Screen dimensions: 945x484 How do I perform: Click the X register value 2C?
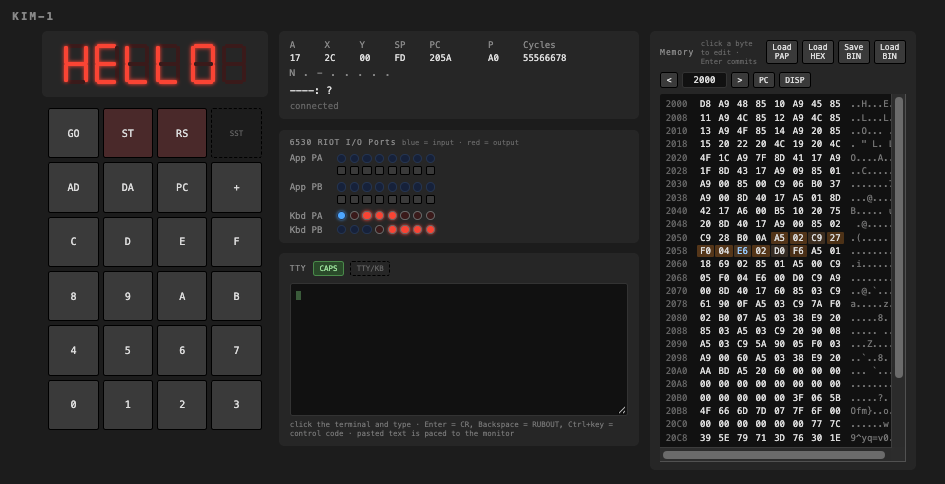[x=330, y=58]
